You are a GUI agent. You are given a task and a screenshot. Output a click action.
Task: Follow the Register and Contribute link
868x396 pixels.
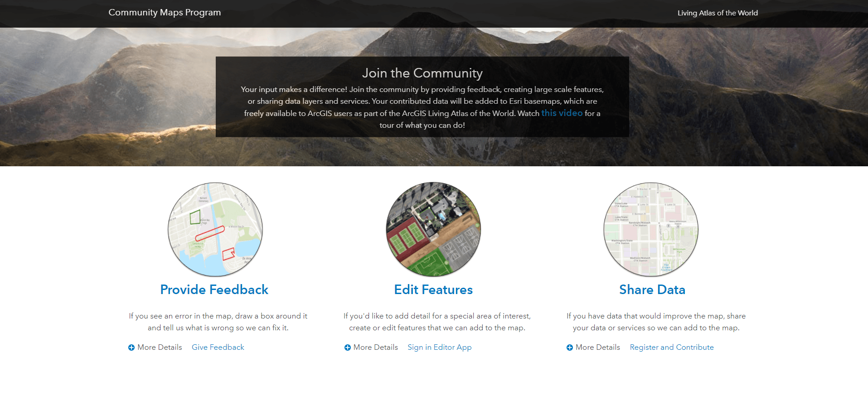672,347
